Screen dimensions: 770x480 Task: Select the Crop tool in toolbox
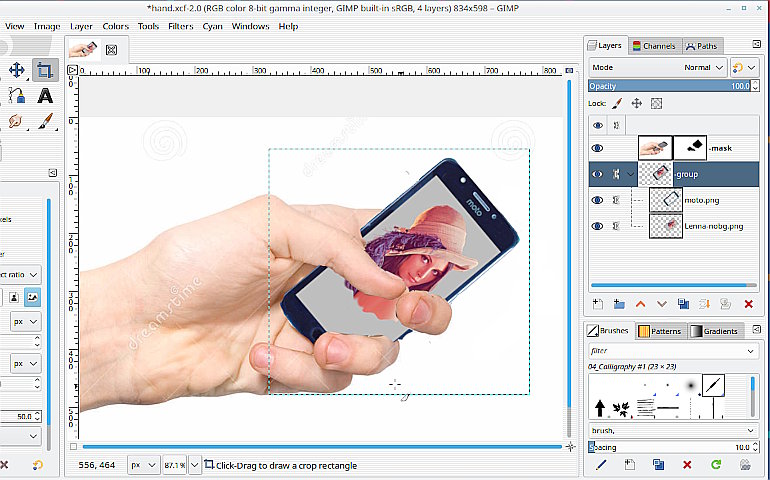coord(44,70)
